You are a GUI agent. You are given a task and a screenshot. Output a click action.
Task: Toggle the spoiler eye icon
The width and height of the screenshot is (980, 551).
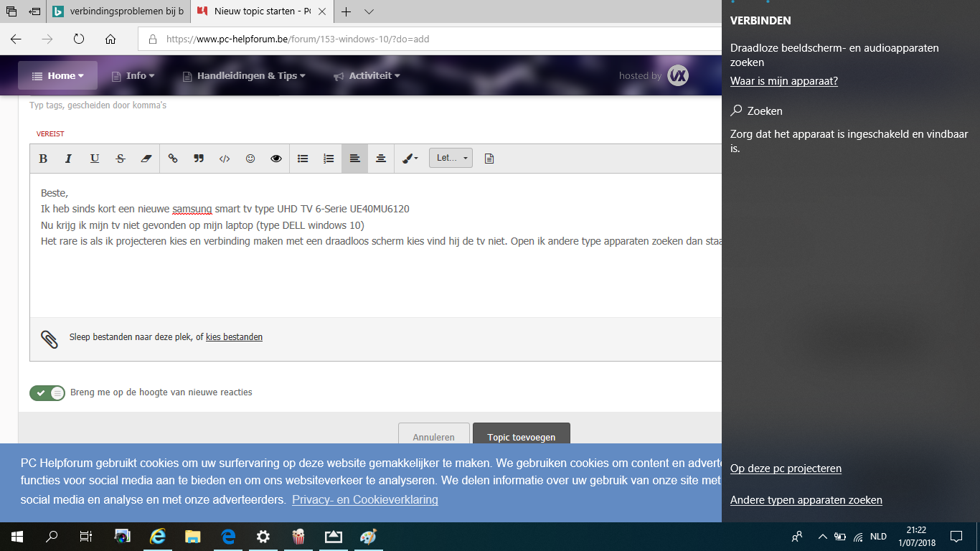[x=276, y=159]
